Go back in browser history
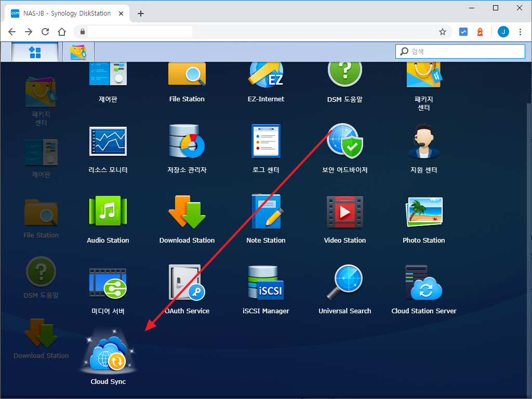 pyautogui.click(x=12, y=32)
